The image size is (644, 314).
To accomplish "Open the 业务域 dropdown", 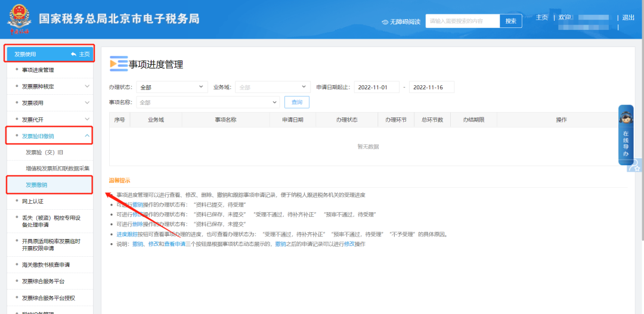I will pyautogui.click(x=273, y=87).
